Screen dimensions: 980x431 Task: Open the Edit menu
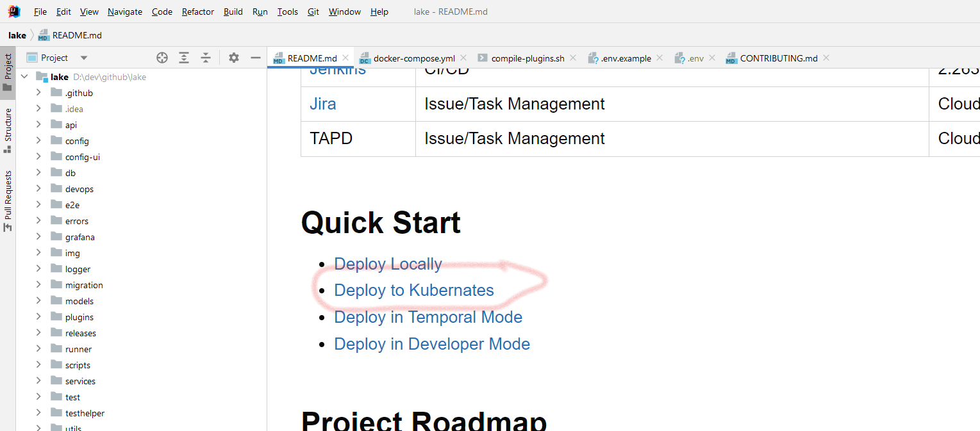tap(63, 12)
